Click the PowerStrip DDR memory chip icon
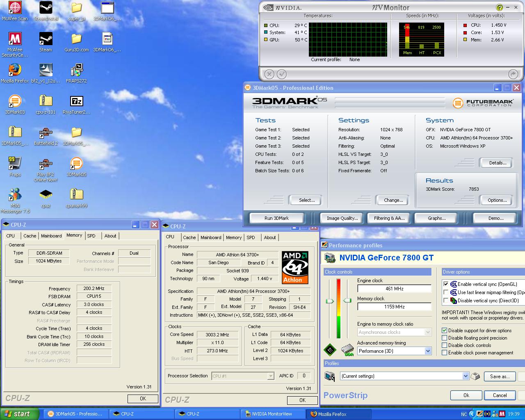This screenshot has height=420, width=525. (x=348, y=349)
